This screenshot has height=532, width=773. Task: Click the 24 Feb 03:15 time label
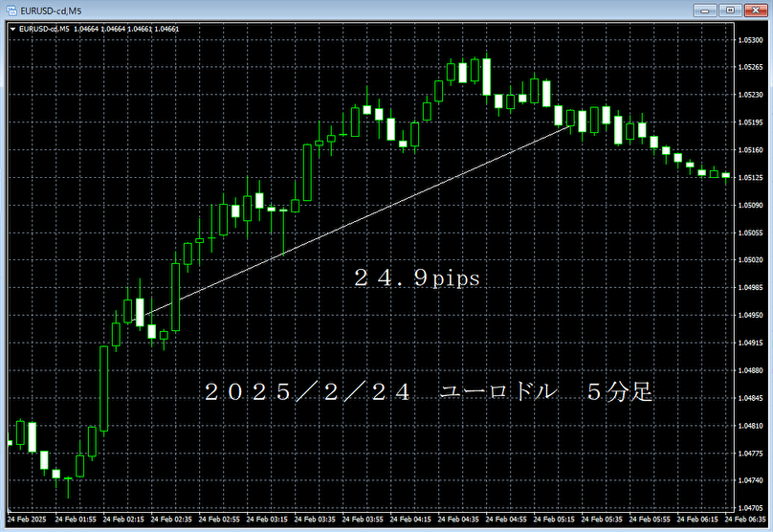[267, 520]
